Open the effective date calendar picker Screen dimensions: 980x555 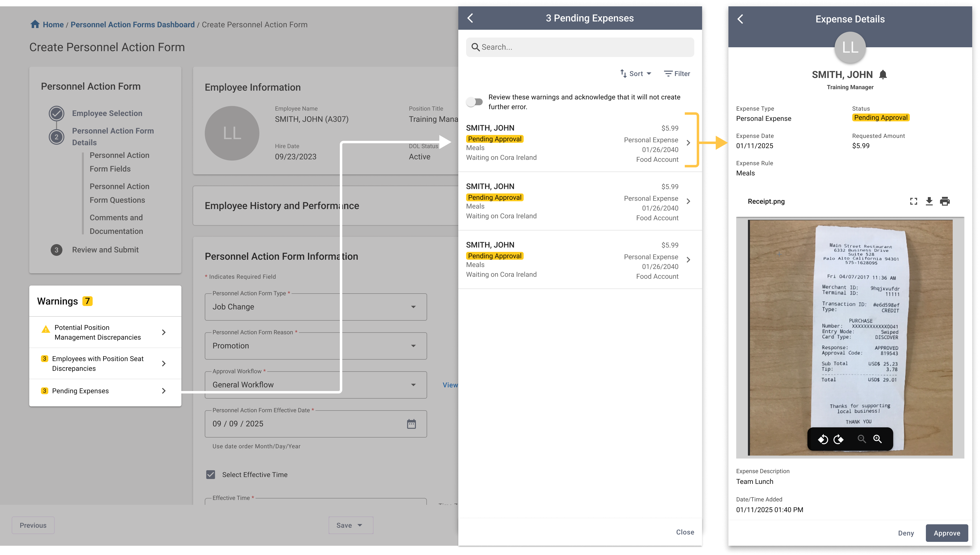[412, 424]
